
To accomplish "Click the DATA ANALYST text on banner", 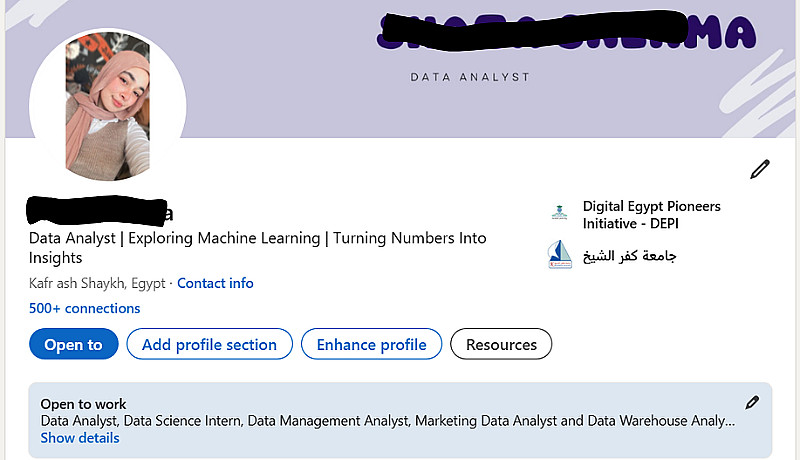I will pos(470,77).
